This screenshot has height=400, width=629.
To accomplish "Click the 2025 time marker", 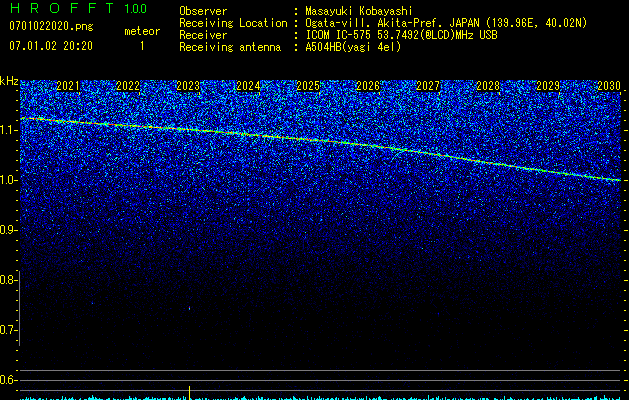I will coord(308,86).
